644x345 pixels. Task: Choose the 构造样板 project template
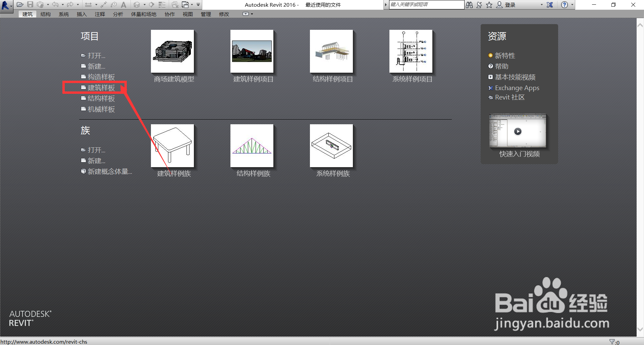click(98, 77)
